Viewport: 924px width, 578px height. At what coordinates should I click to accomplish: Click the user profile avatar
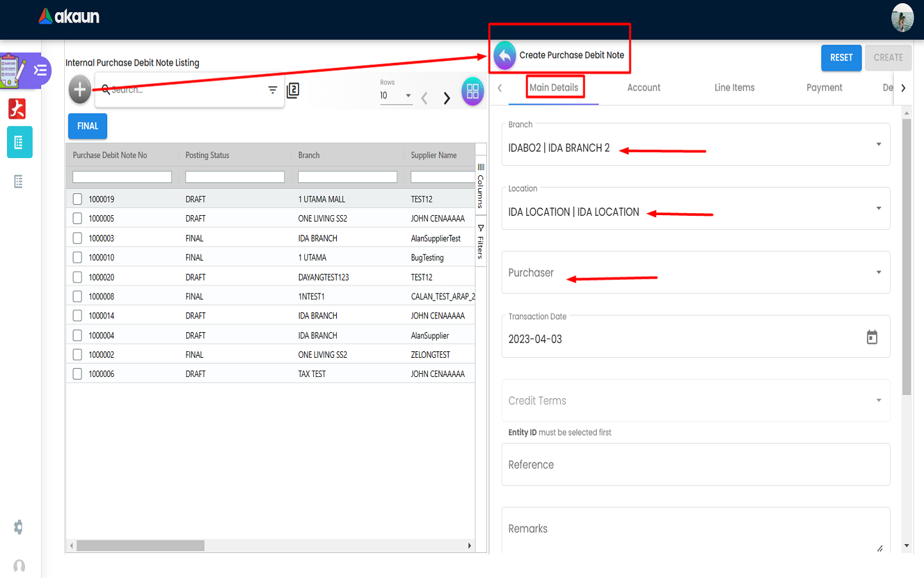coord(902,17)
